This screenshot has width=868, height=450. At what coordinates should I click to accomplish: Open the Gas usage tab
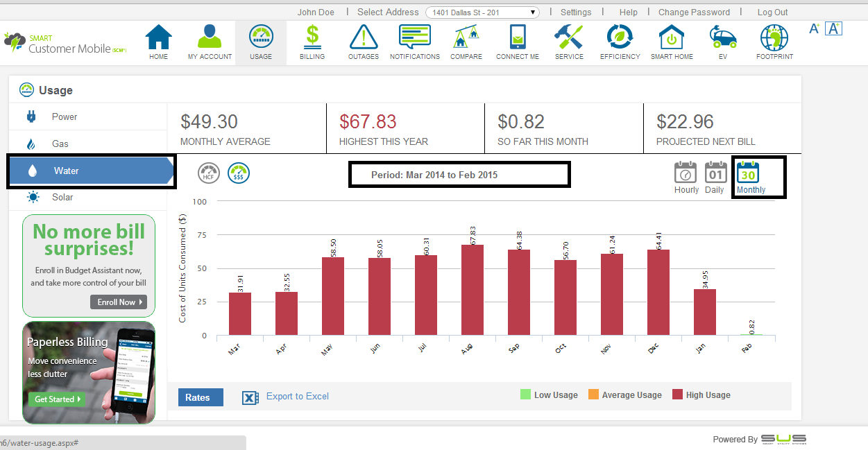tap(60, 144)
